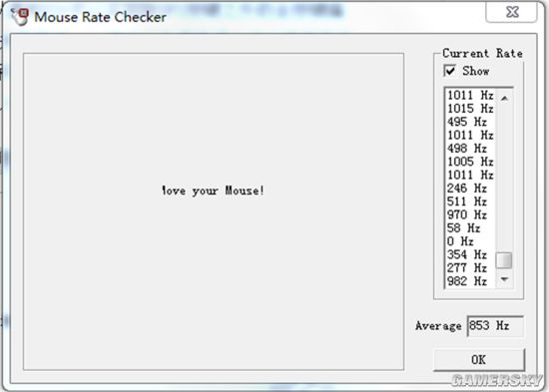This screenshot has height=392, width=549.
Task: Select the 246 Hz list entry
Action: click(470, 189)
